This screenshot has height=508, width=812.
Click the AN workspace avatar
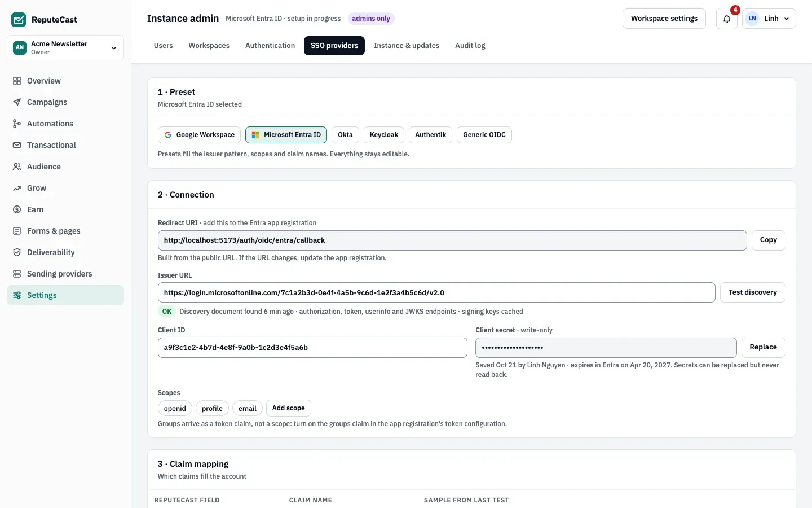pyautogui.click(x=20, y=47)
